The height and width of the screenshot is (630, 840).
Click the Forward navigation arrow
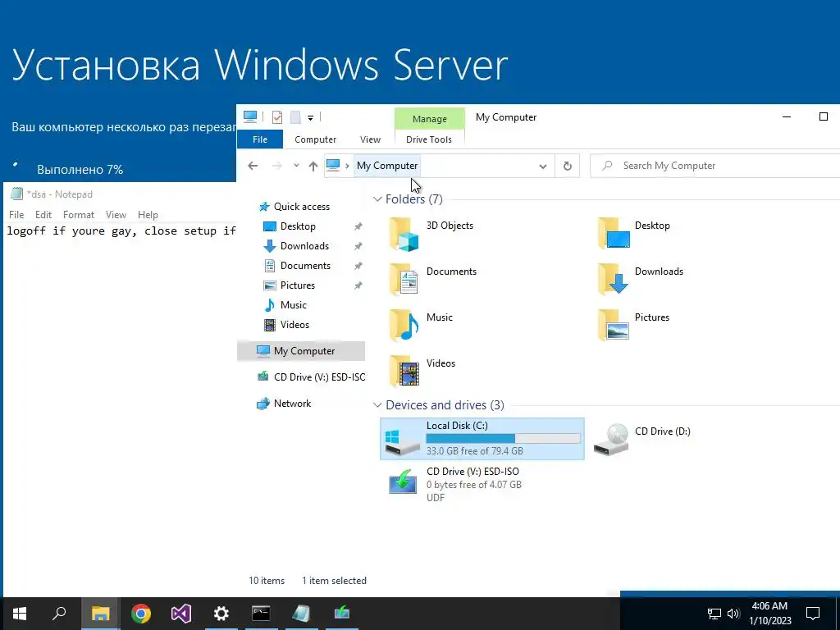coord(276,166)
